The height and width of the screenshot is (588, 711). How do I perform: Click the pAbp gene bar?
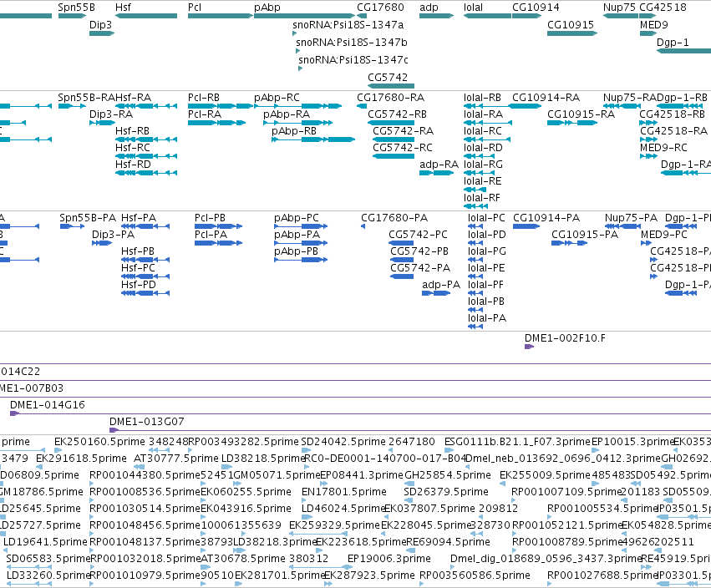[x=305, y=16]
